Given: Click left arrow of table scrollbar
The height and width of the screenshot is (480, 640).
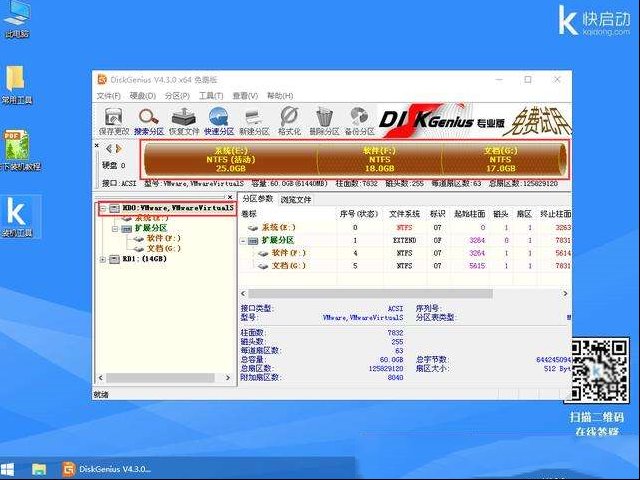Looking at the screenshot, I should coord(244,293).
